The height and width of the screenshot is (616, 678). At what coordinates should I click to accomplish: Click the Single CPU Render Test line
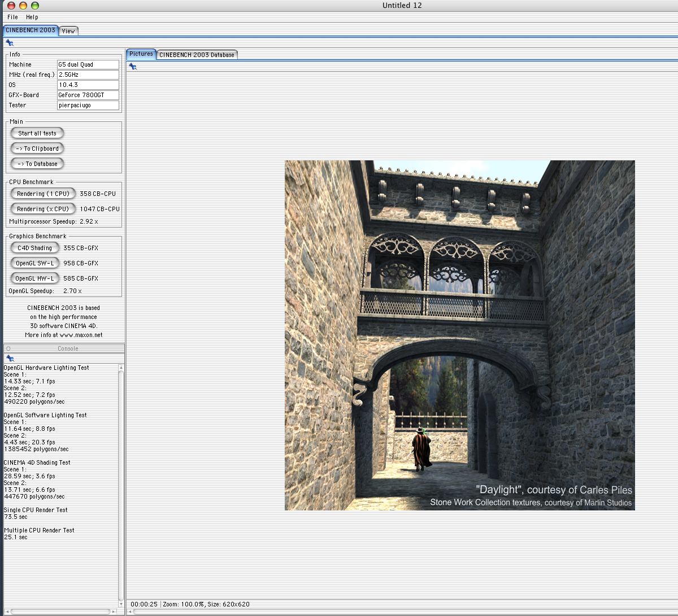(36, 510)
